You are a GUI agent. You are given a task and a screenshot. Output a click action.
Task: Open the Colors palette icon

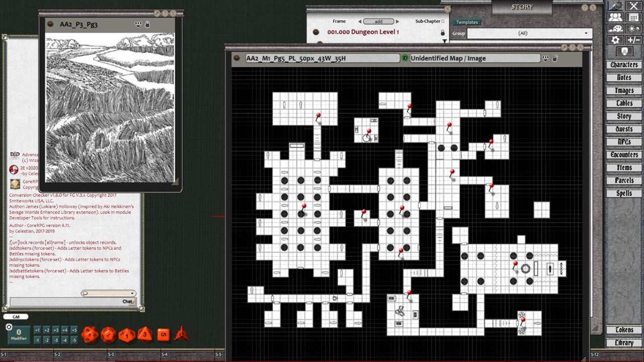point(615,29)
